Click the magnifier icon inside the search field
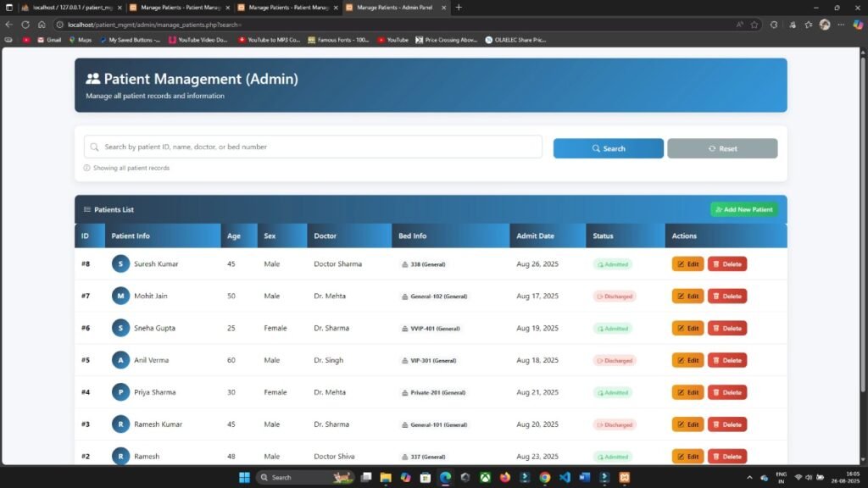Screen dimensions: 868x488 pyautogui.click(x=93, y=147)
